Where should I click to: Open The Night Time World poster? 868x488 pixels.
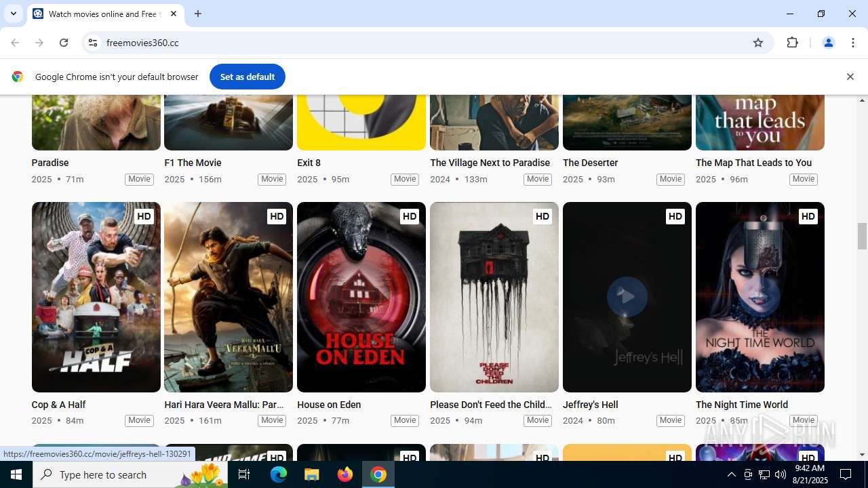click(760, 297)
